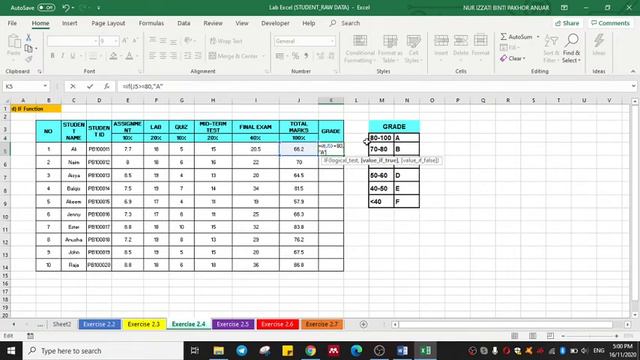Collapse the ribbon with the chevron
The image size is (640, 360).
pyautogui.click(x=633, y=71)
